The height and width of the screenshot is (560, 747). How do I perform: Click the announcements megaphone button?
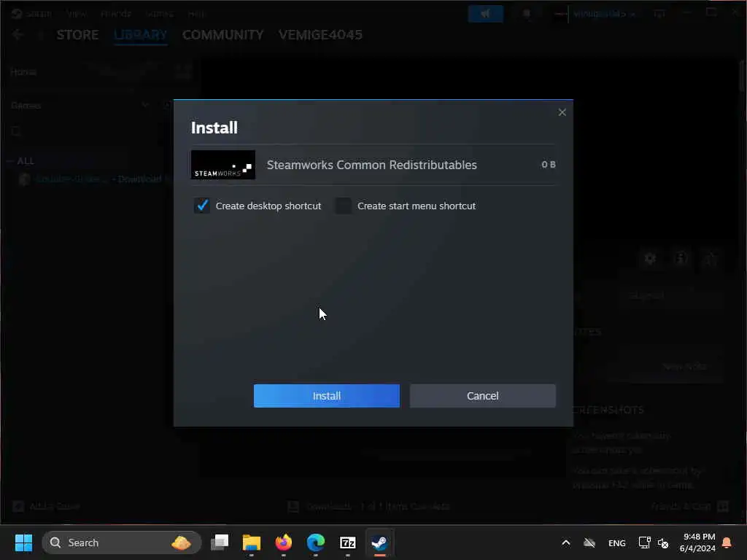485,13
